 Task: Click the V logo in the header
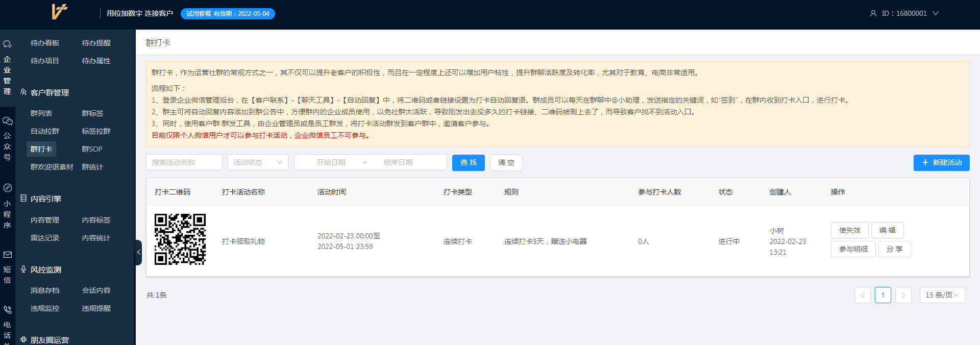coord(60,11)
